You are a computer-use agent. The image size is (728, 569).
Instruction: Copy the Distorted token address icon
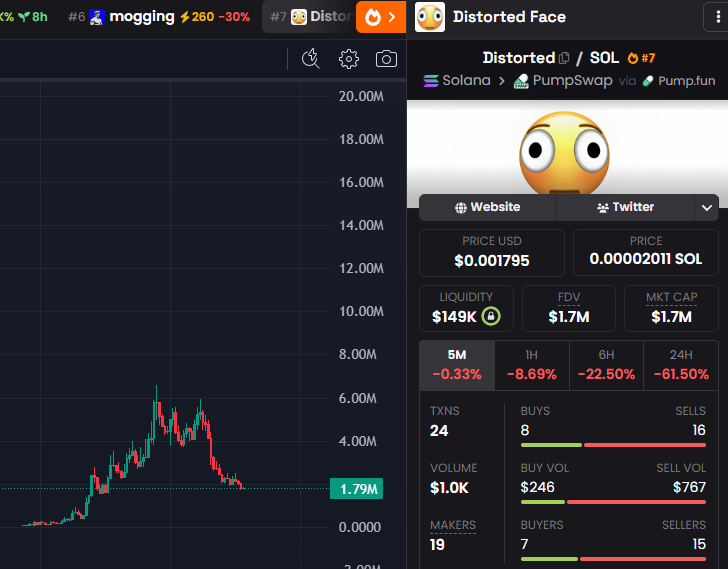(x=564, y=58)
